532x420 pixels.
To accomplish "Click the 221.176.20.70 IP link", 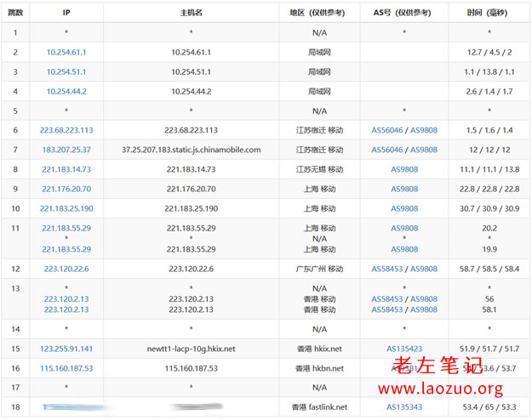I will point(66,189).
